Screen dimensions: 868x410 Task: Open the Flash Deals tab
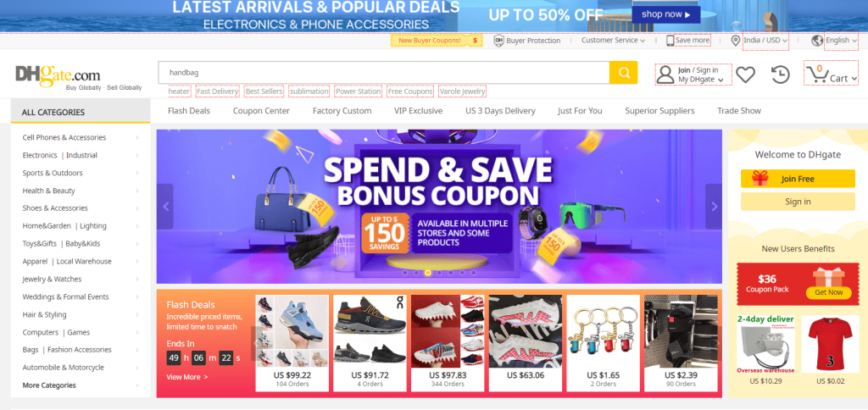click(189, 111)
